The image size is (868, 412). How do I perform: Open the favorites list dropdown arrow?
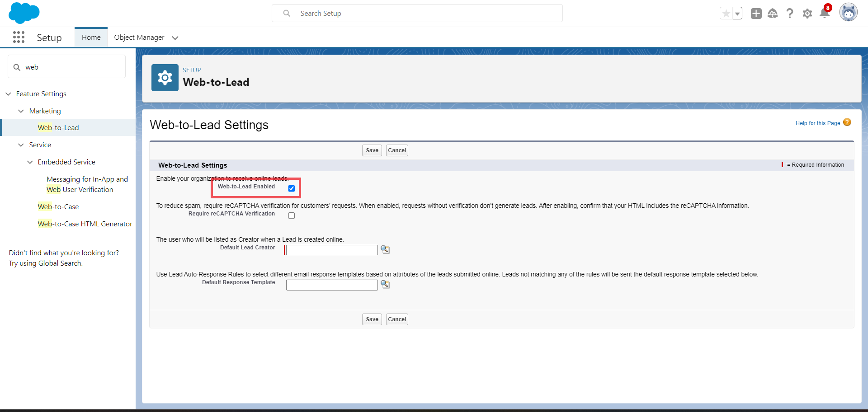click(x=737, y=14)
